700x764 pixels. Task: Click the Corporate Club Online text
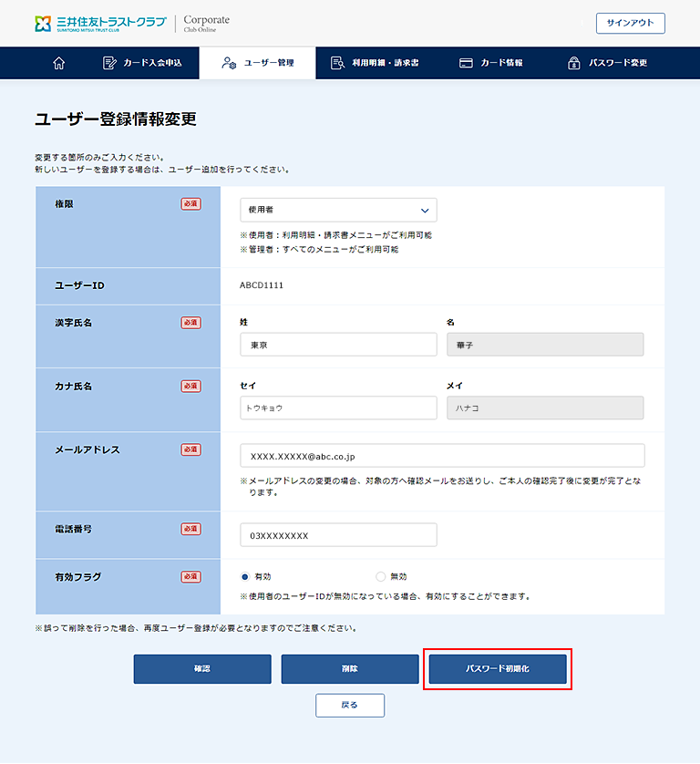tap(207, 23)
